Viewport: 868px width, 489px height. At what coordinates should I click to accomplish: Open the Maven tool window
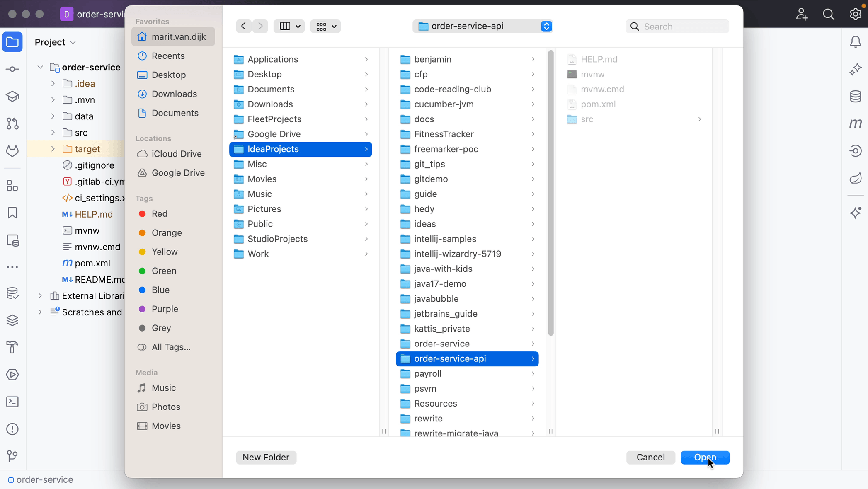(x=855, y=123)
